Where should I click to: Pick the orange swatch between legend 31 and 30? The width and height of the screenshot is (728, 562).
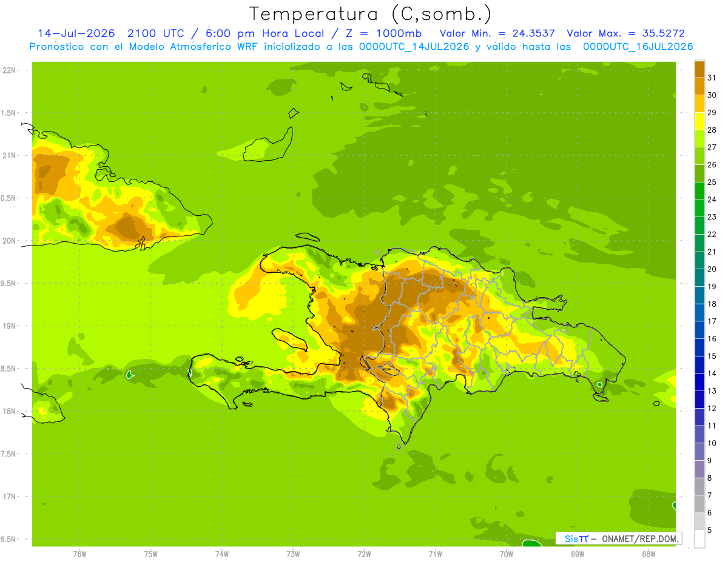(699, 86)
